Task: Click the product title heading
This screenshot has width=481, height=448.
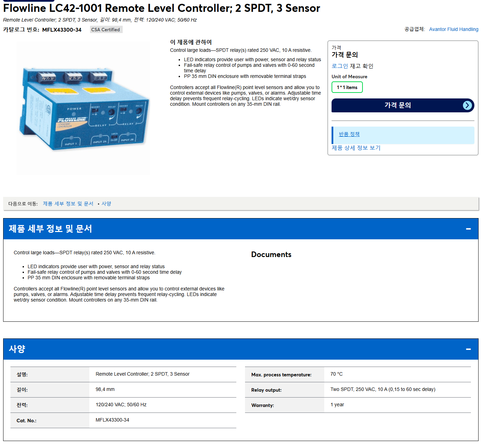Action: 162,8
